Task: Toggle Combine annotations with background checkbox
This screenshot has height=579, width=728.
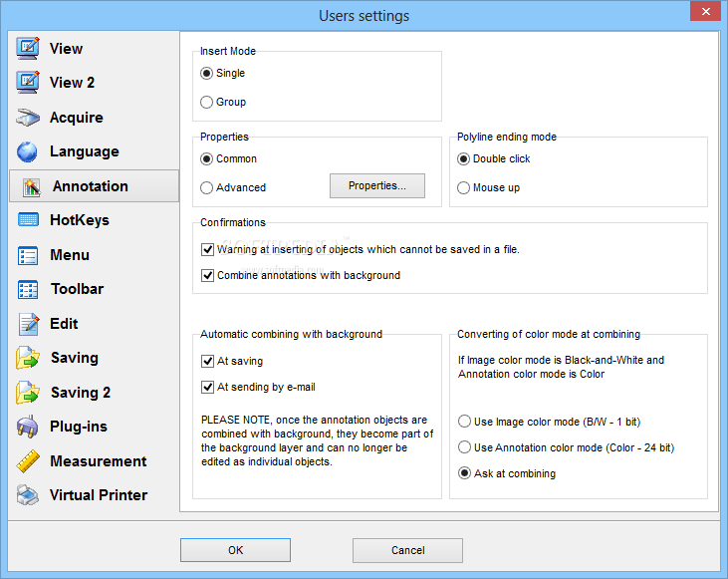Action: (207, 276)
